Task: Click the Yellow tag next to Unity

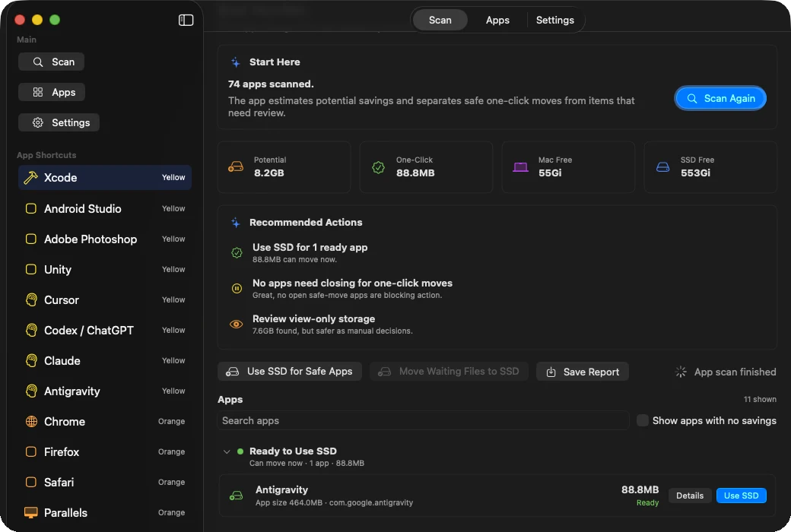Action: point(173,269)
